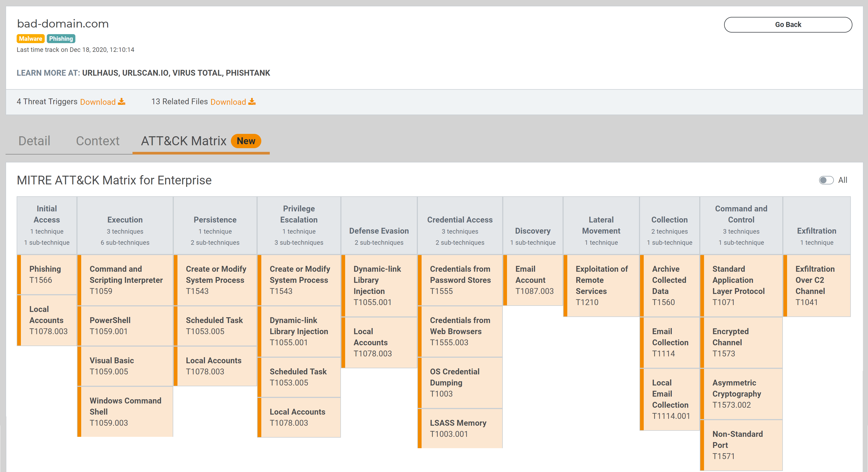Switch to the Context tab
Screen dimensions: 868x472
[x=98, y=141]
